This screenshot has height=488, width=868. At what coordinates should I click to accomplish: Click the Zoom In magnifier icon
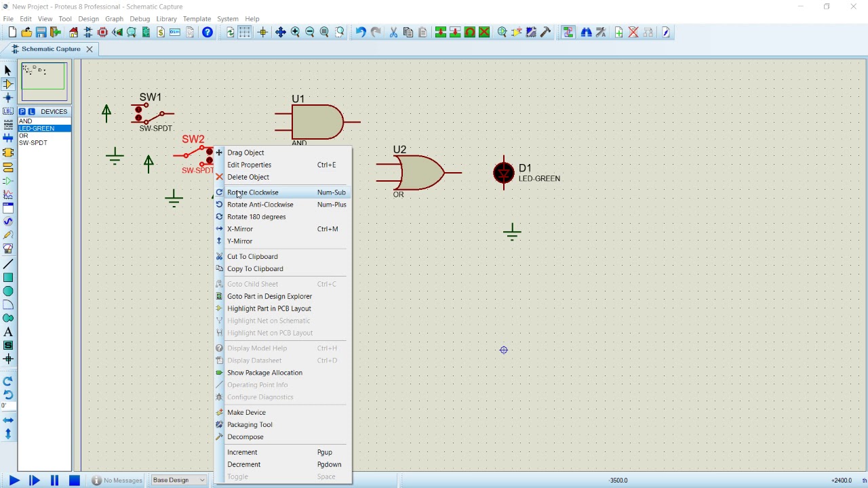click(x=295, y=33)
